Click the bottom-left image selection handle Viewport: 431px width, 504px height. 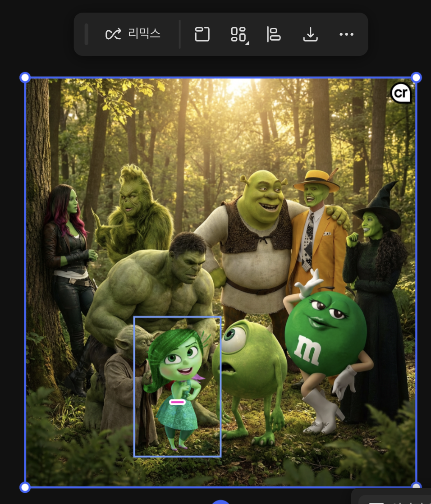tap(25, 487)
